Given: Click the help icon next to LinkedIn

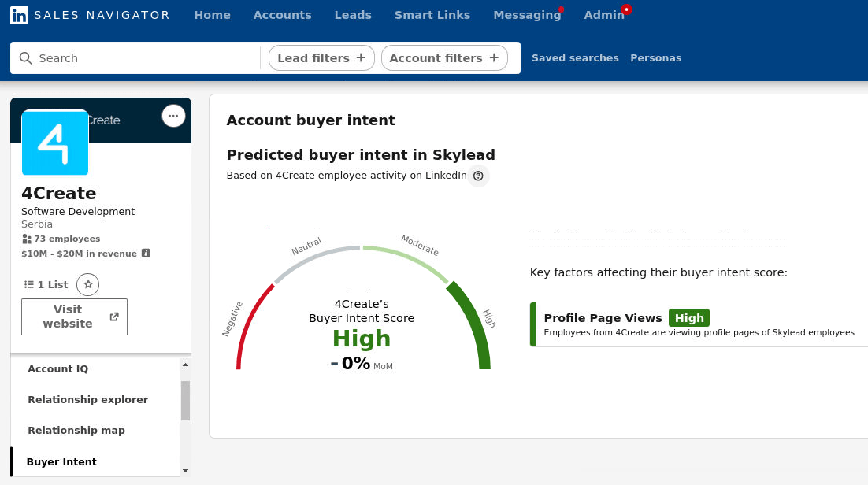Looking at the screenshot, I should coord(478,176).
